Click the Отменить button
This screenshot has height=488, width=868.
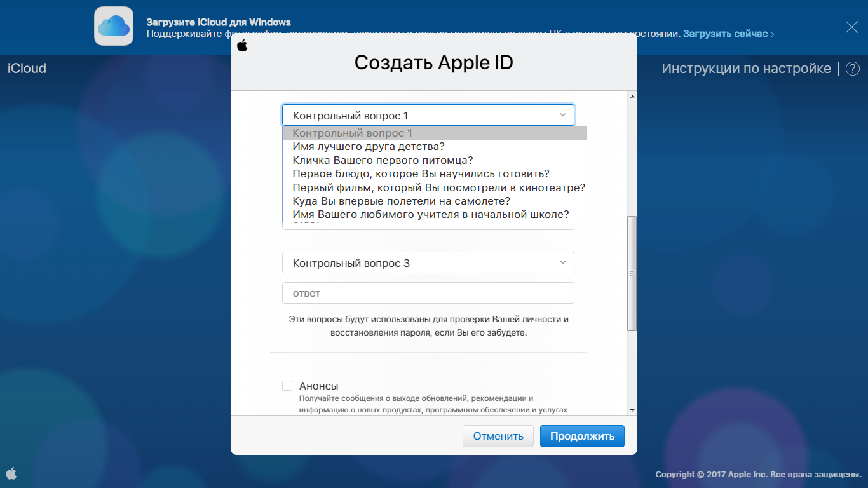pyautogui.click(x=498, y=436)
